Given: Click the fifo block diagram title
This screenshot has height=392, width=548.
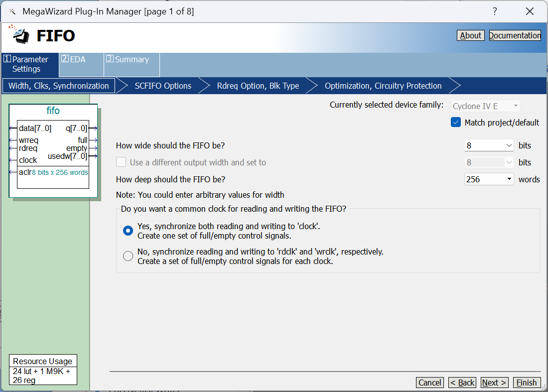Looking at the screenshot, I should pyautogui.click(x=53, y=111).
